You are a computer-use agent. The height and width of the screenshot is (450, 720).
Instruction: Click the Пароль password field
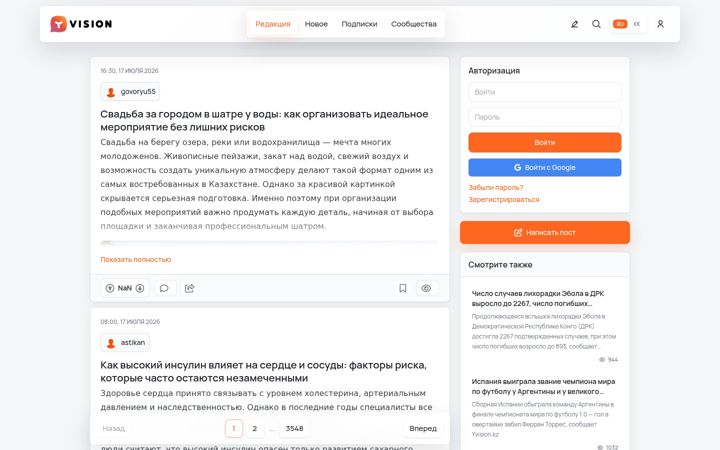point(545,117)
